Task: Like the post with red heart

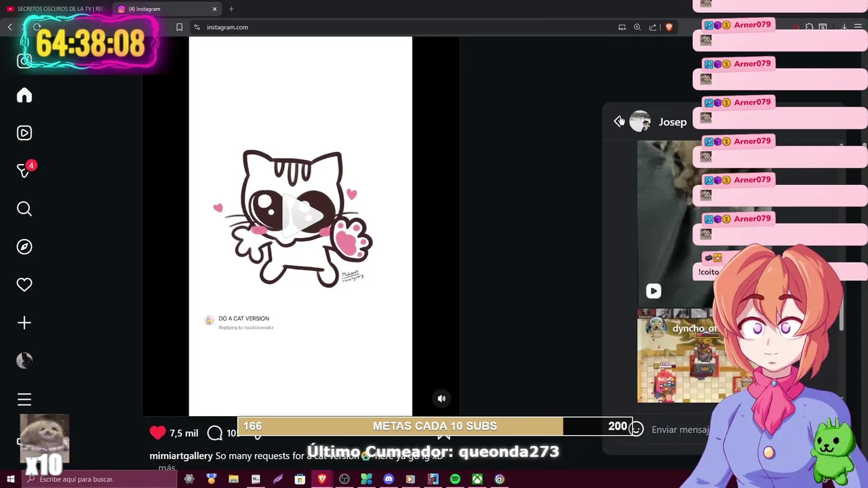Action: coord(158,432)
